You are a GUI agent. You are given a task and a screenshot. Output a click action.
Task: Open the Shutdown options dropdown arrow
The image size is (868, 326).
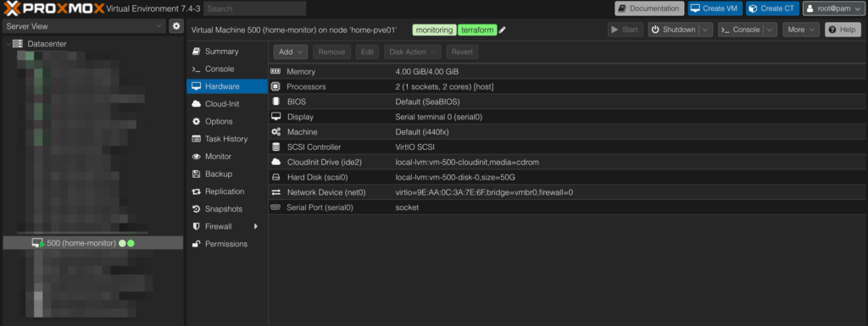tap(706, 30)
